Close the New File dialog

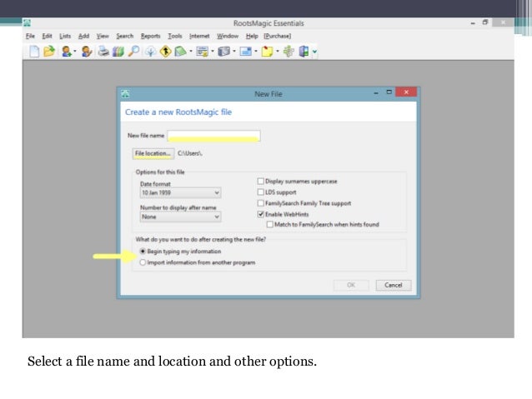point(406,92)
